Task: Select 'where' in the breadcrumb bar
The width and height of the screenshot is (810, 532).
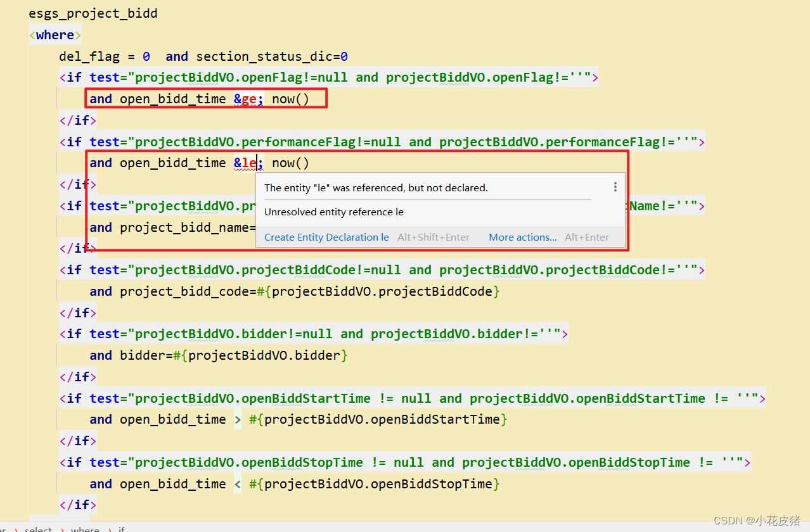Action: [85, 529]
